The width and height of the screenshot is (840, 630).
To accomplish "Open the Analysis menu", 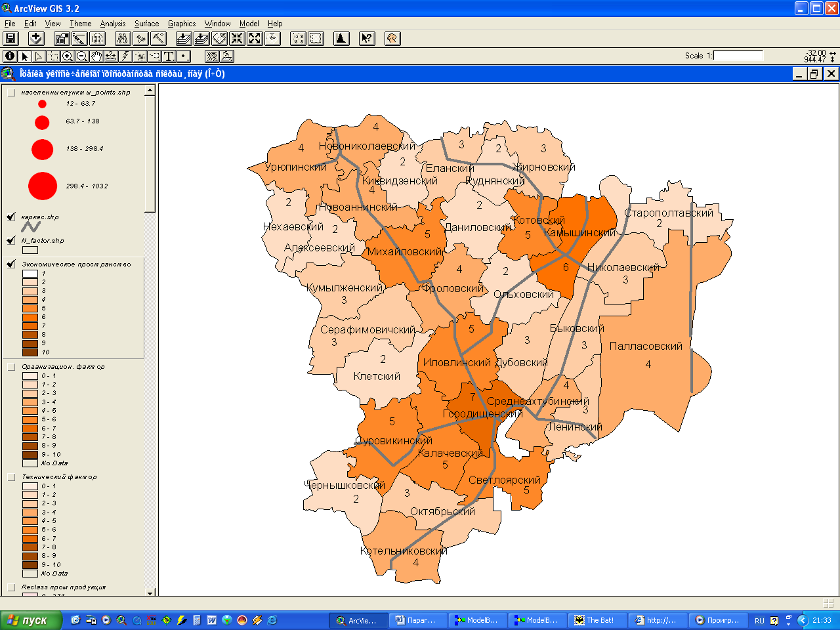I will (x=113, y=24).
